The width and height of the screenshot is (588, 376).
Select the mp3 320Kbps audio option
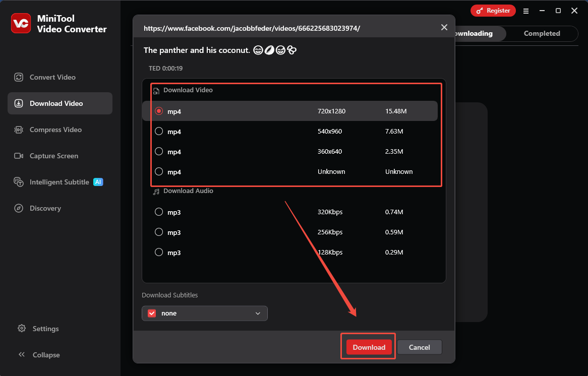pyautogui.click(x=159, y=212)
